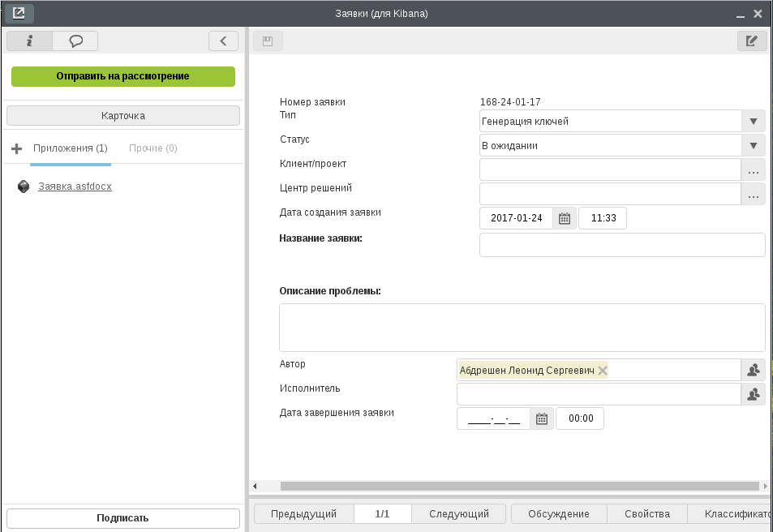
Task: Click the save floppy disk icon
Action: [x=268, y=41]
